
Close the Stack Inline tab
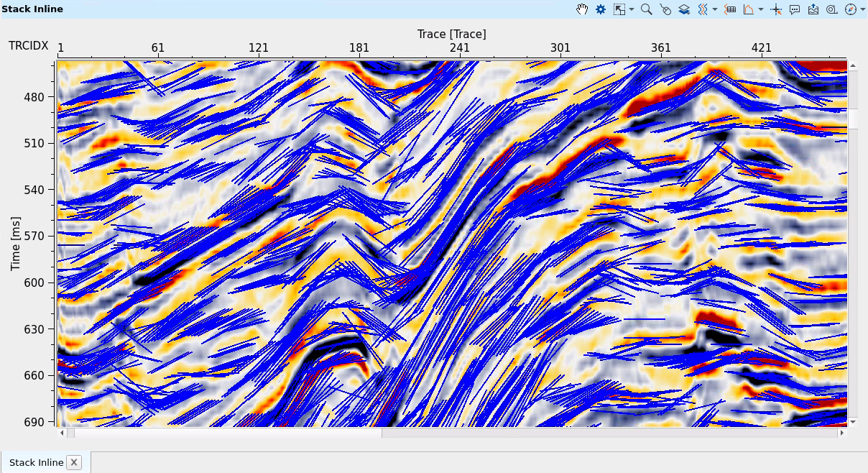[75, 462]
